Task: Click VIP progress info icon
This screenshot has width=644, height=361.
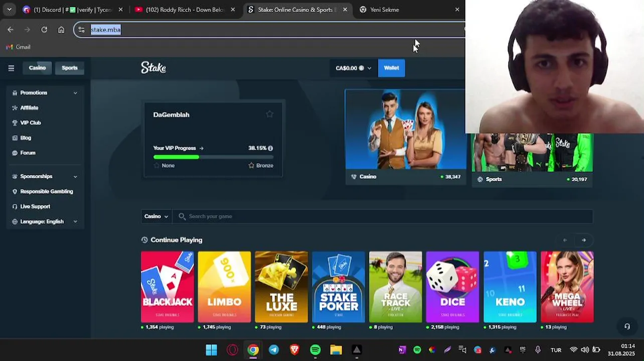Action: click(x=270, y=148)
